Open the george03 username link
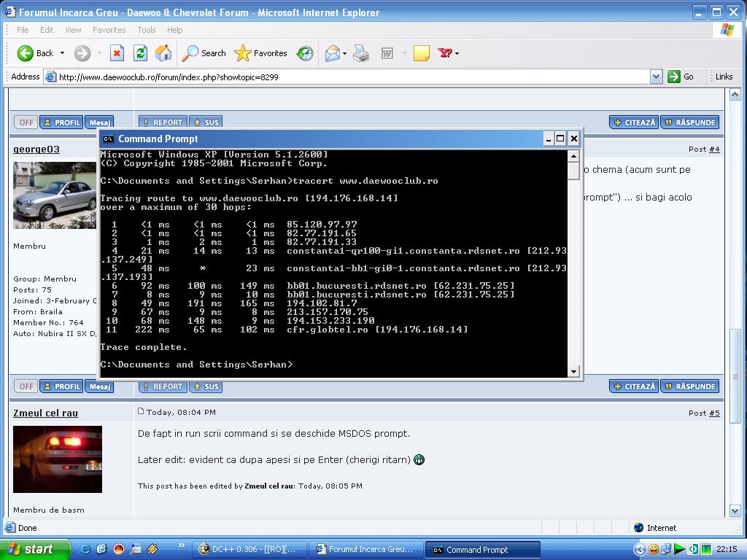 point(36,149)
